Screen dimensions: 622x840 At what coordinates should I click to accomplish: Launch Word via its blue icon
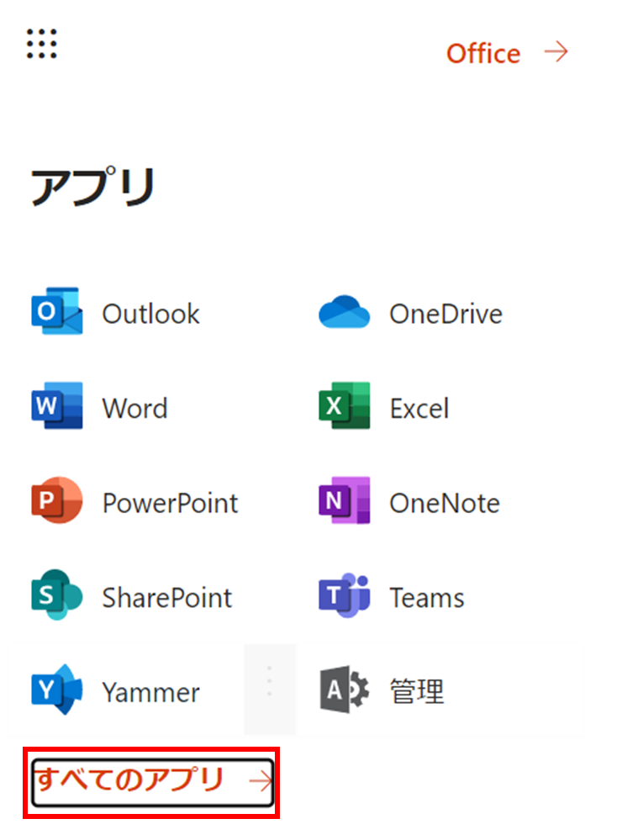(x=57, y=405)
